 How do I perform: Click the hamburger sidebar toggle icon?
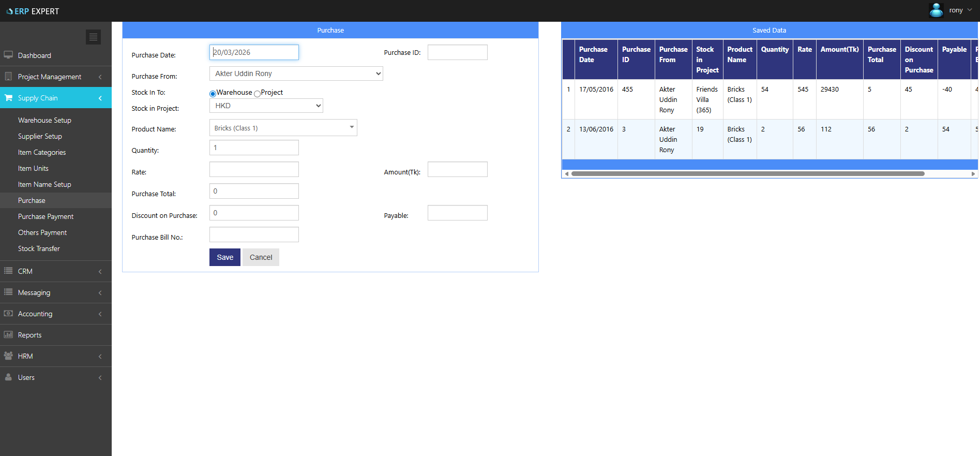pyautogui.click(x=93, y=37)
